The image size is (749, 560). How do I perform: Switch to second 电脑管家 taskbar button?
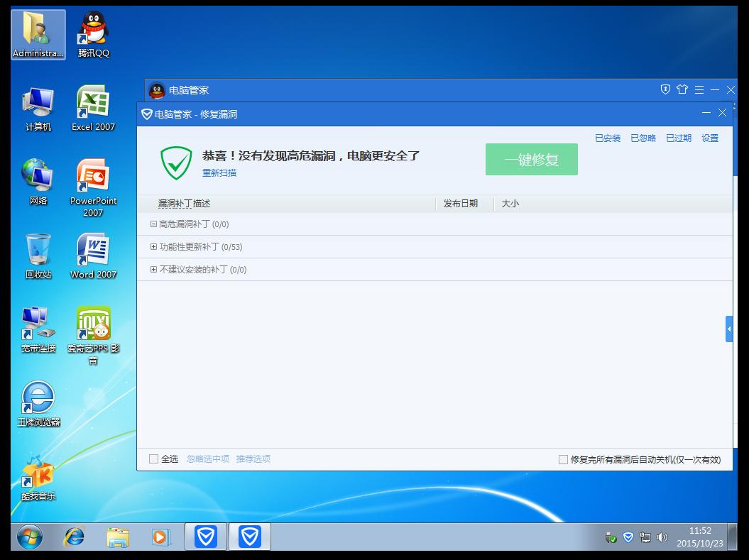(250, 537)
